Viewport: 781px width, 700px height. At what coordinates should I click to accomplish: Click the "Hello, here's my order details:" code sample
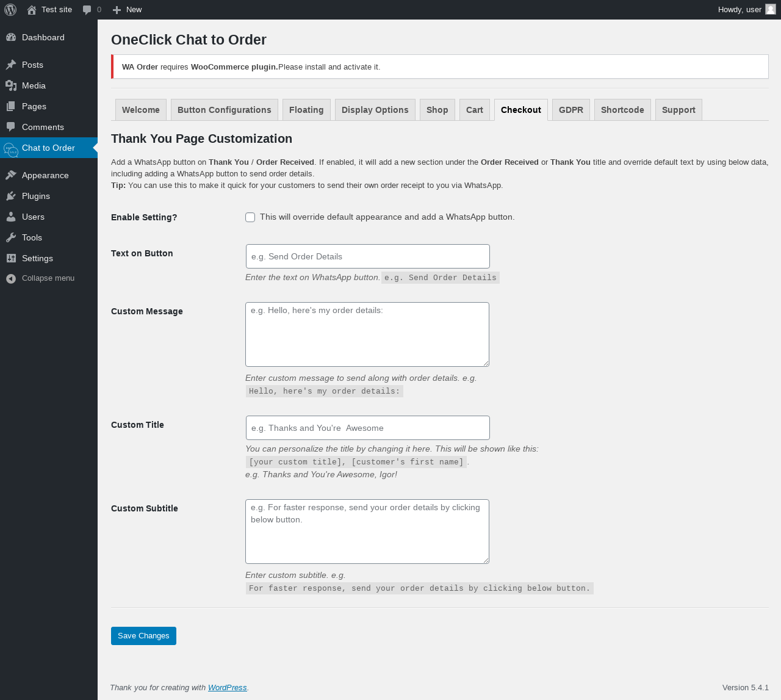coord(325,391)
